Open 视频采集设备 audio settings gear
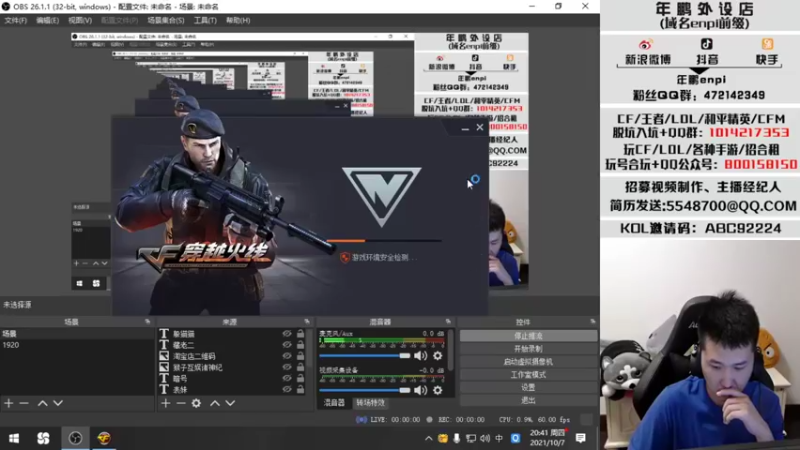This screenshot has width=800, height=450. 438,390
